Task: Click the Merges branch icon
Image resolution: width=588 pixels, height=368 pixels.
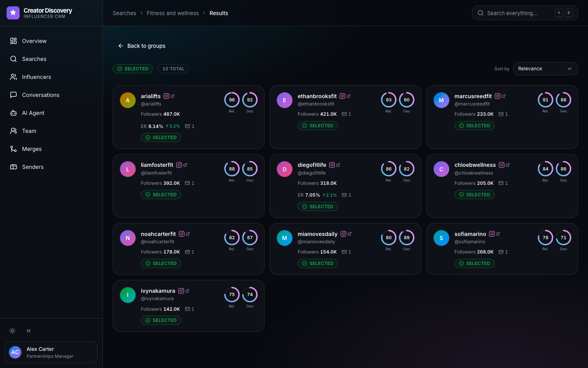Action: 13,149
